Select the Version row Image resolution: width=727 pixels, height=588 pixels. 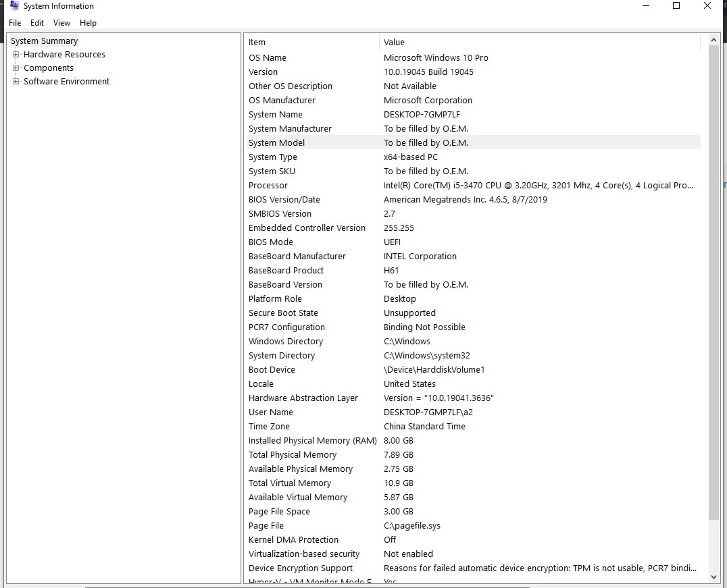tap(472, 72)
